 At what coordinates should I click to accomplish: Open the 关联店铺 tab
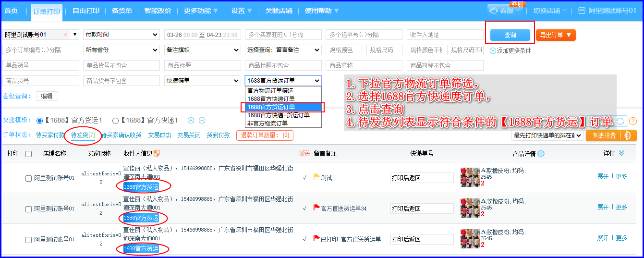pyautogui.click(x=279, y=10)
